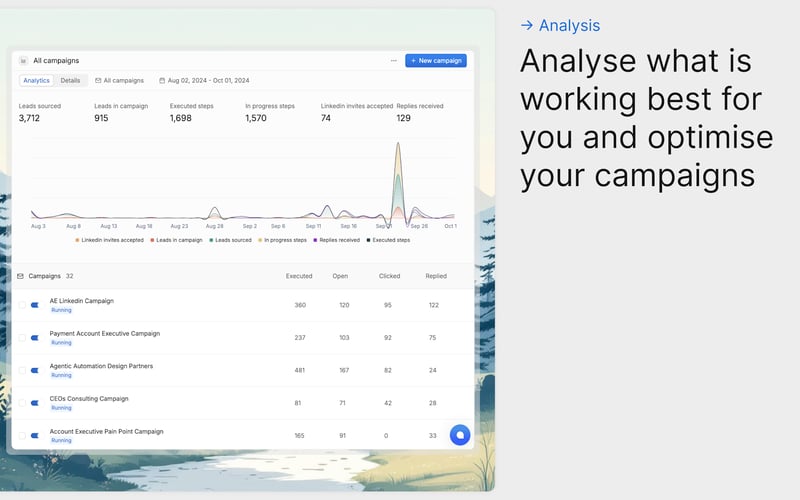
Task: Sort by the Replied column header
Action: click(436, 276)
